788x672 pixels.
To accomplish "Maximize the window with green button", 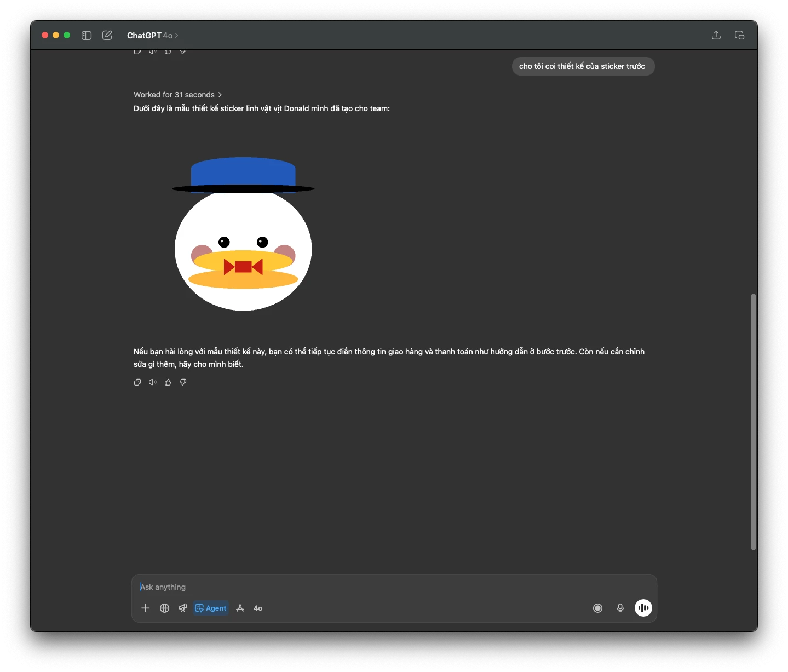I will 67,35.
